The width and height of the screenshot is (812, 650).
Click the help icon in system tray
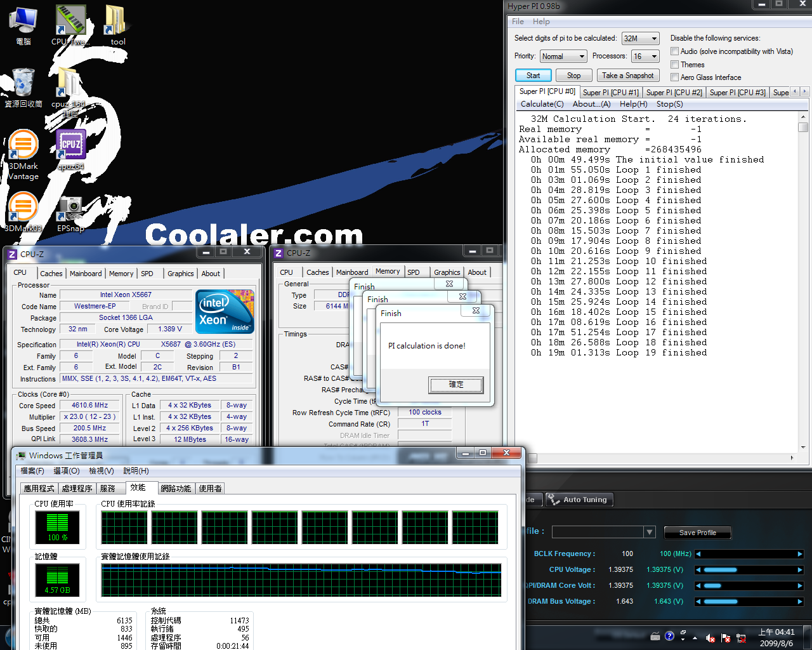(x=669, y=636)
